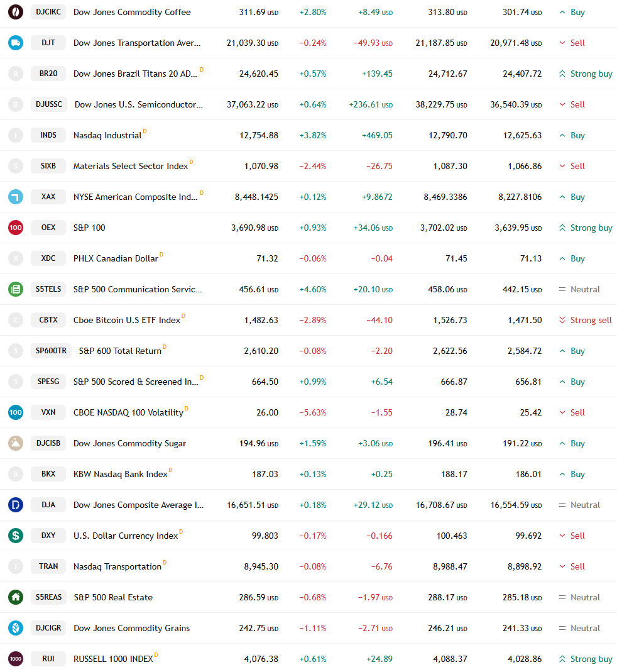The height and width of the screenshot is (672, 617).
Task: Click the RUSSELL 1000 logo icon
Action: (16, 659)
